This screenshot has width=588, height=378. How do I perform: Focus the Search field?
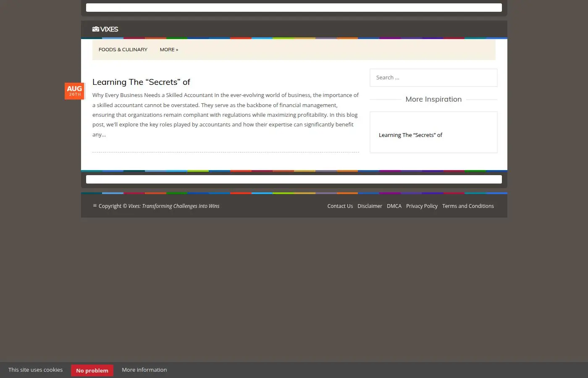[433, 78]
